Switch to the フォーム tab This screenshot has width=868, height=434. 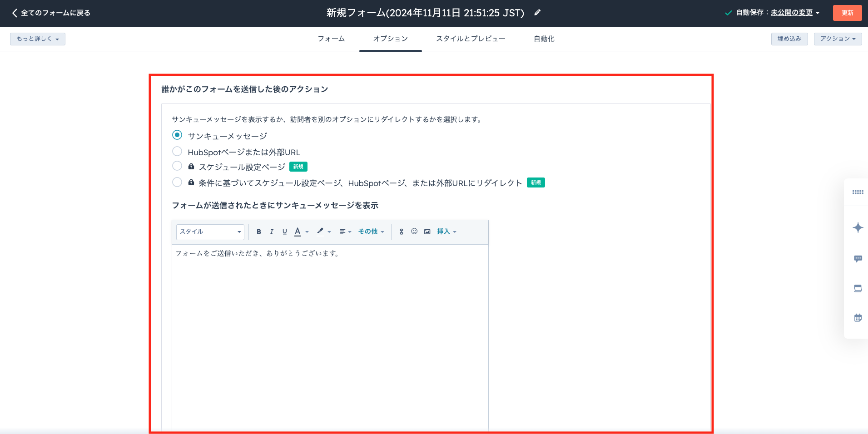(x=331, y=39)
